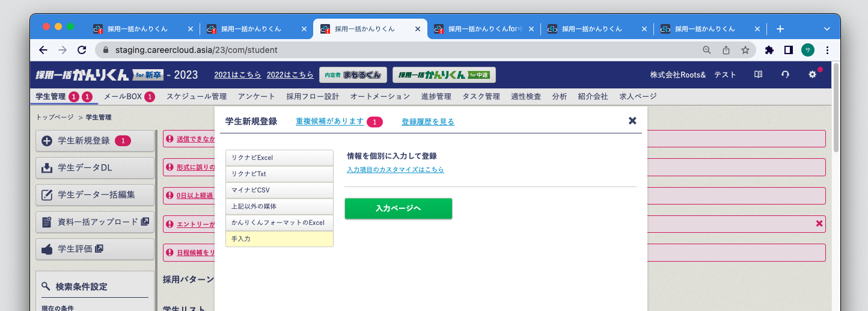Click the support headset icon
The image size is (868, 311).
click(785, 75)
